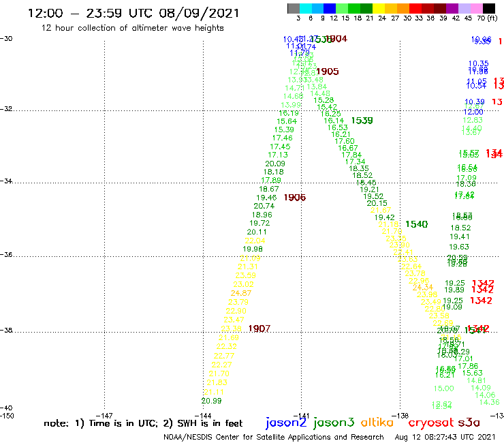Click the cyan swatch in the legend
The height and width of the screenshot is (443, 504).
(x=305, y=8)
